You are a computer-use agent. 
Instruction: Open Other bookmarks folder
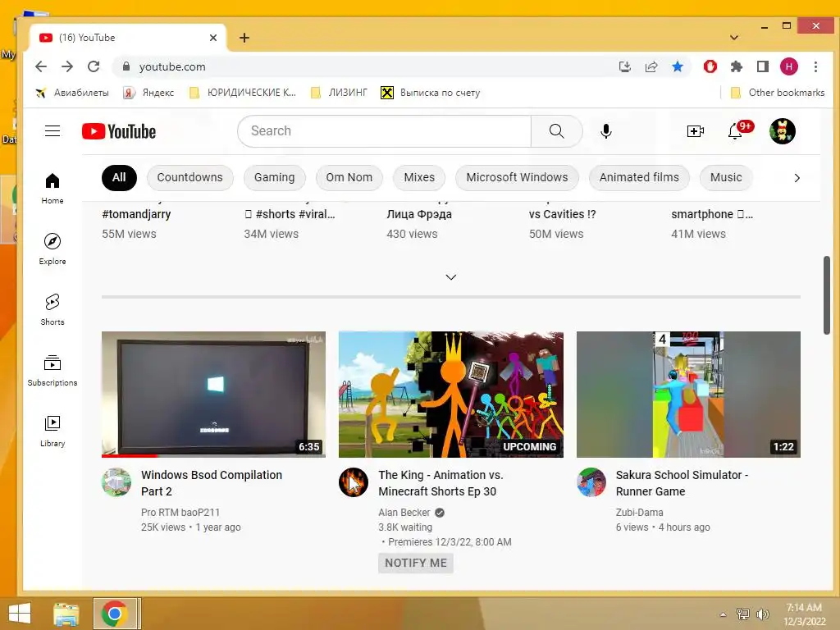[778, 93]
